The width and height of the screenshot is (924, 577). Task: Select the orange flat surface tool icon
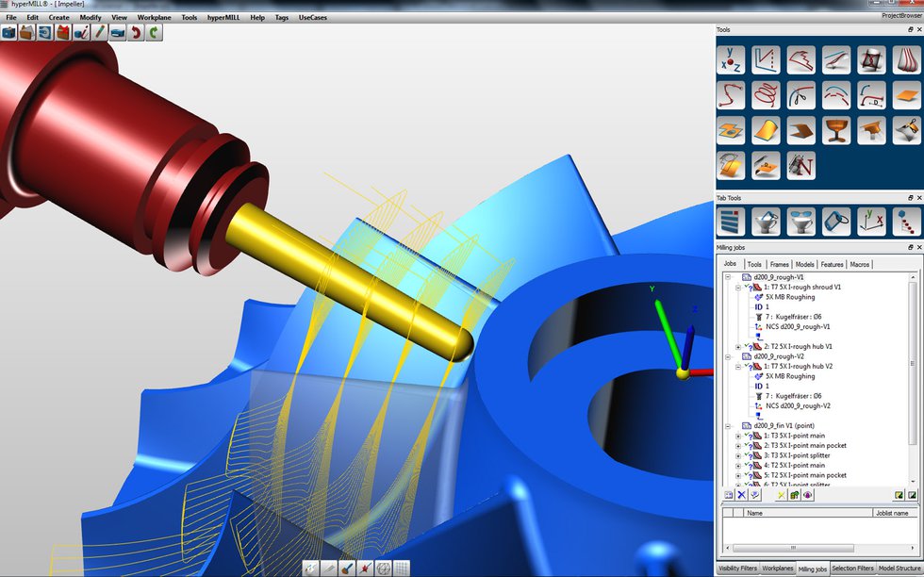tap(905, 94)
